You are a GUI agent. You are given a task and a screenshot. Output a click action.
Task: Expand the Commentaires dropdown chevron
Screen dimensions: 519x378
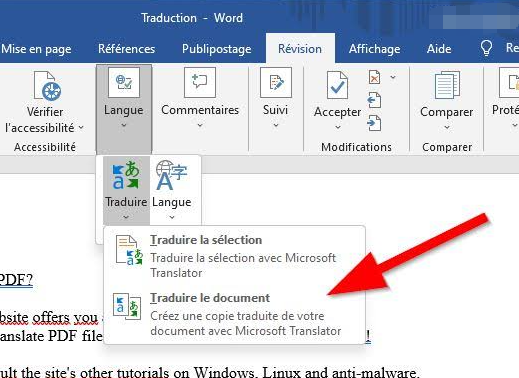click(x=200, y=125)
